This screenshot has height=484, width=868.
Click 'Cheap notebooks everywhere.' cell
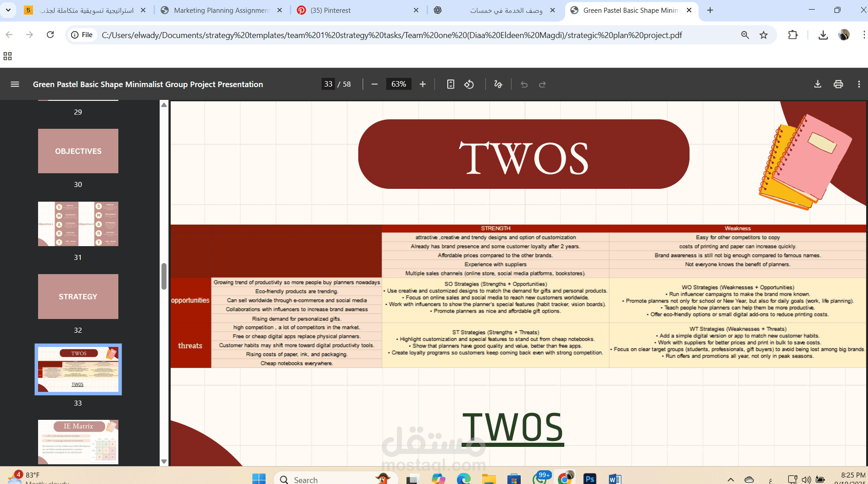296,363
